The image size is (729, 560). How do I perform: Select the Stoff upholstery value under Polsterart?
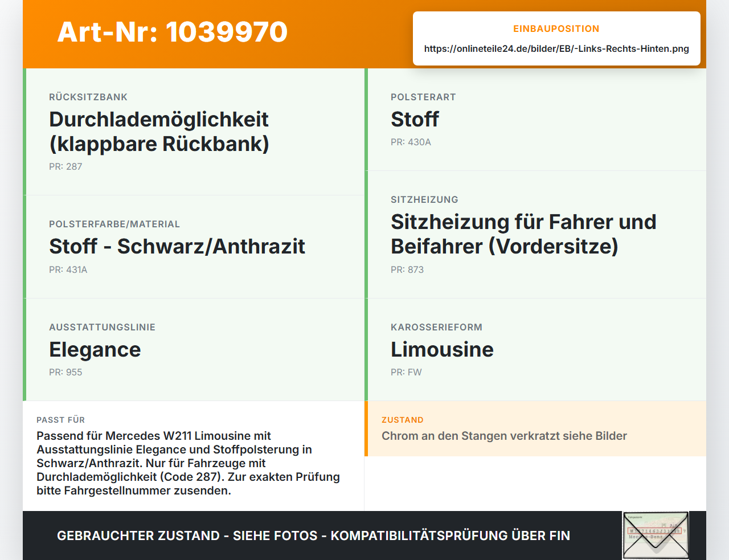[415, 120]
